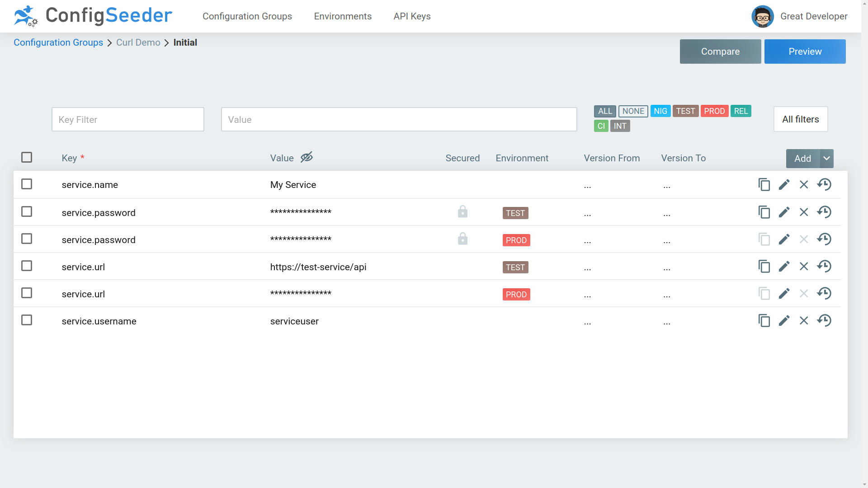Filter by the PROD environment tag

[714, 111]
